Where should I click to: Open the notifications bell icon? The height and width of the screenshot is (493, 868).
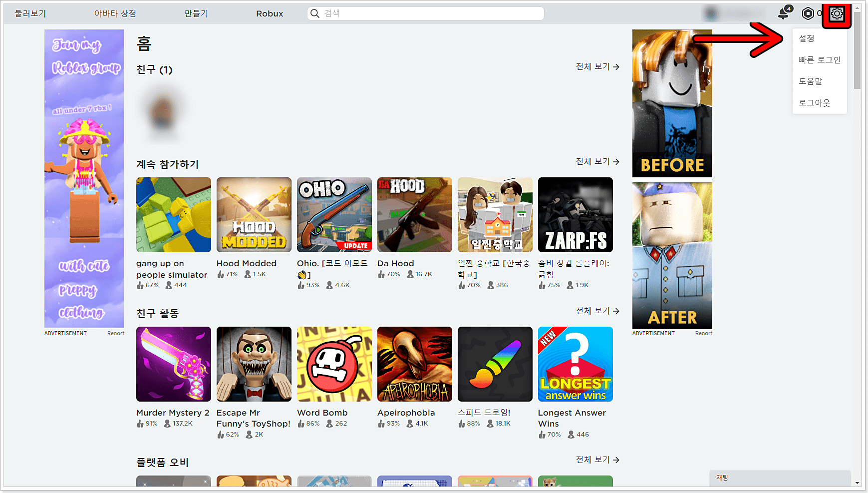click(784, 13)
